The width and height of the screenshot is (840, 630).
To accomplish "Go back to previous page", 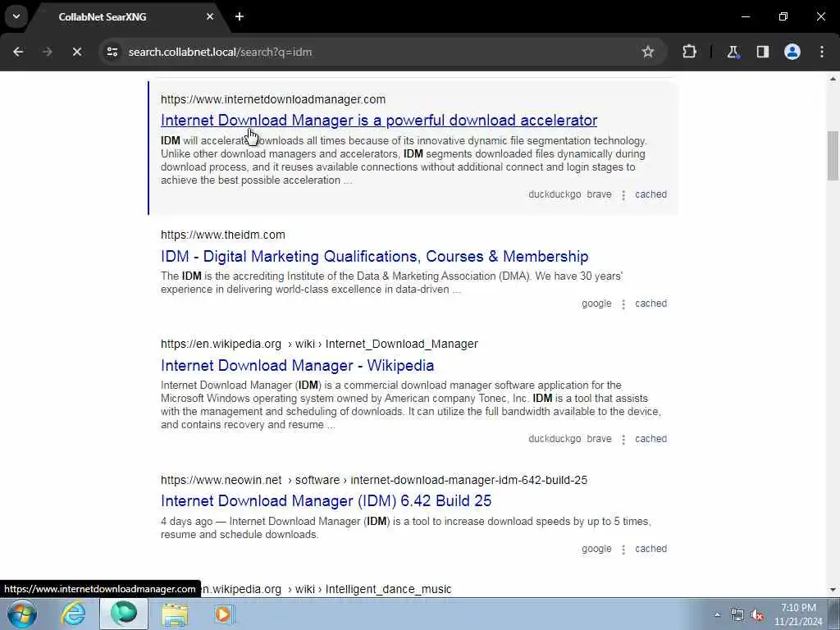I will point(18,52).
